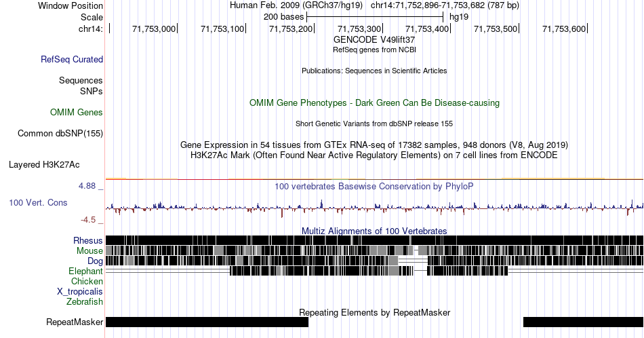Click the Scale label
644x338 pixels.
point(92,17)
